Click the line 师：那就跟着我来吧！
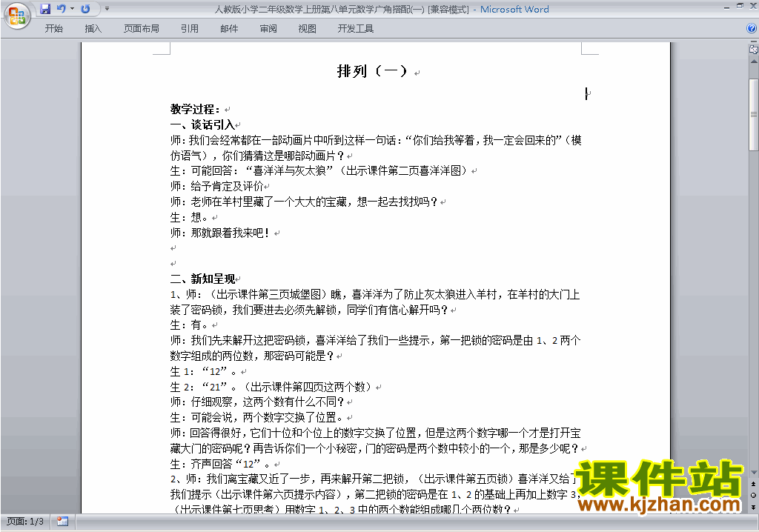 point(219,233)
